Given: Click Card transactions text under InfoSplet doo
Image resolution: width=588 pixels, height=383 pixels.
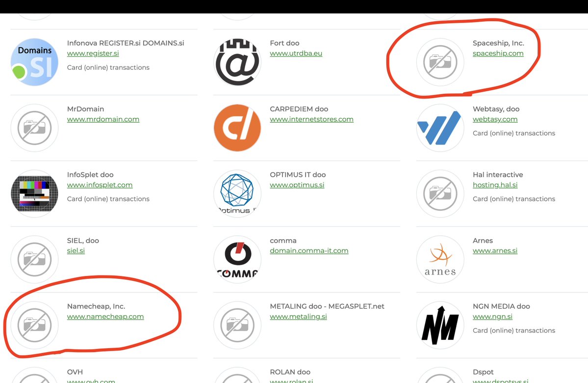Looking at the screenshot, I should [x=108, y=199].
